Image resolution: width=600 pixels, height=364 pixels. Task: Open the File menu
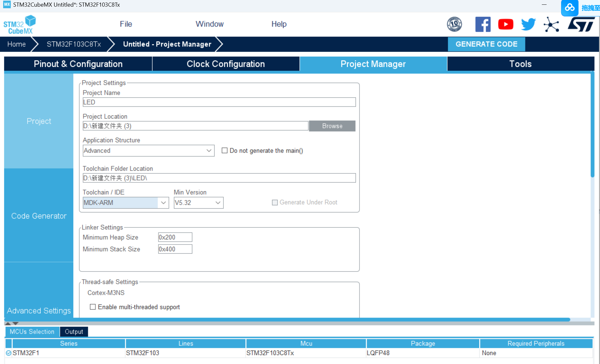(x=126, y=24)
